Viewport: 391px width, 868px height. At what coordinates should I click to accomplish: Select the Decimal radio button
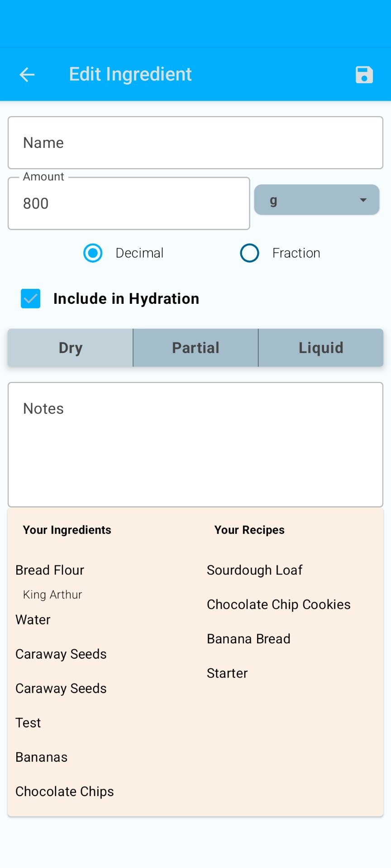pos(93,253)
